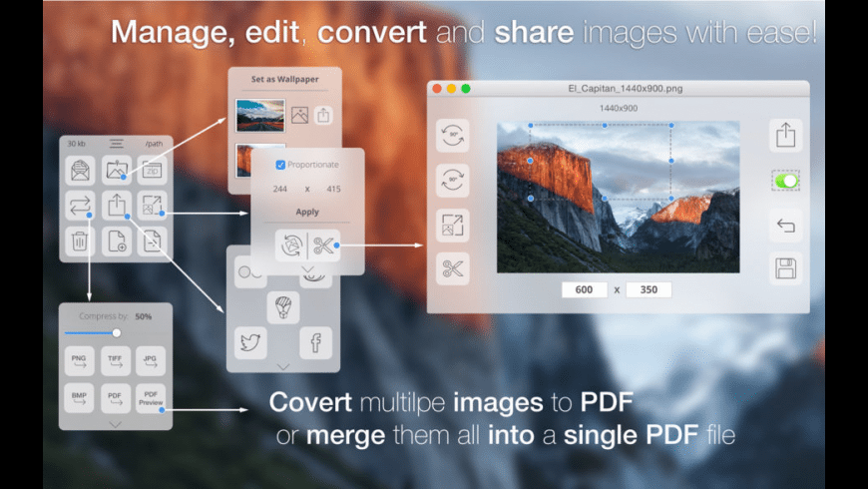The height and width of the screenshot is (489, 868).
Task: Close the editor window with the red button
Action: click(437, 89)
